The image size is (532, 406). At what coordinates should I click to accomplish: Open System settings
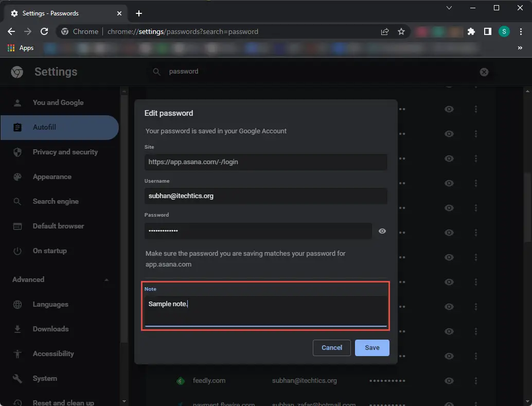[x=59, y=379]
